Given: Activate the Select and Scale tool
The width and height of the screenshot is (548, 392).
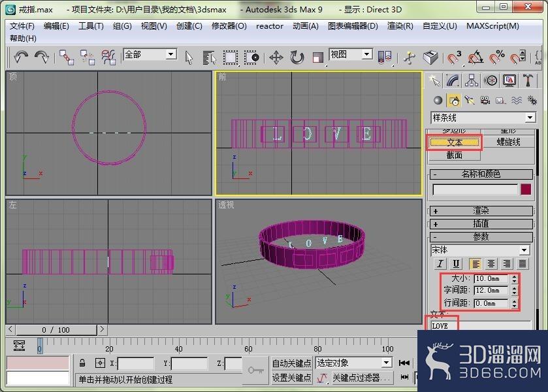Looking at the screenshot, I should click(317, 57).
